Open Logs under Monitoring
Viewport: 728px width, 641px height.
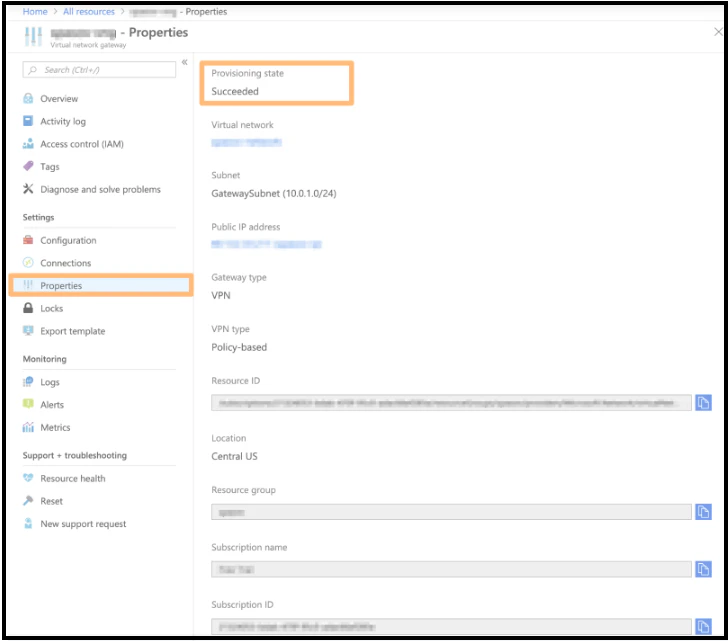coord(50,382)
